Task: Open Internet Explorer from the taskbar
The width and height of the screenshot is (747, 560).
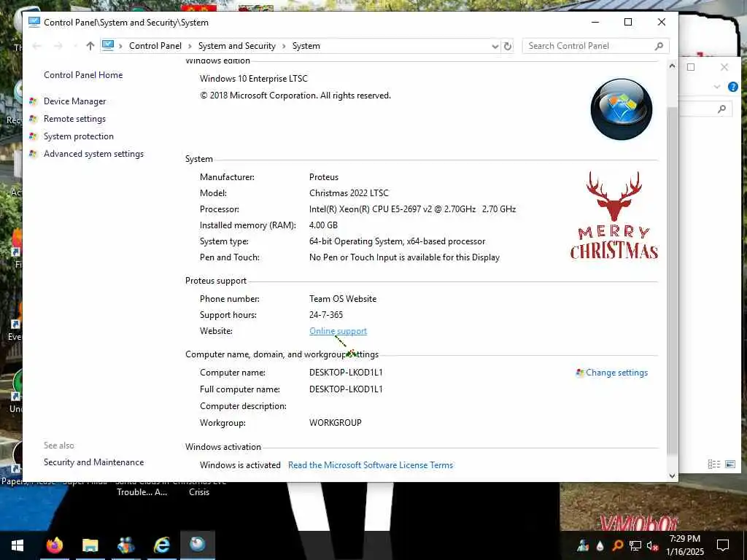Action: coord(162,545)
